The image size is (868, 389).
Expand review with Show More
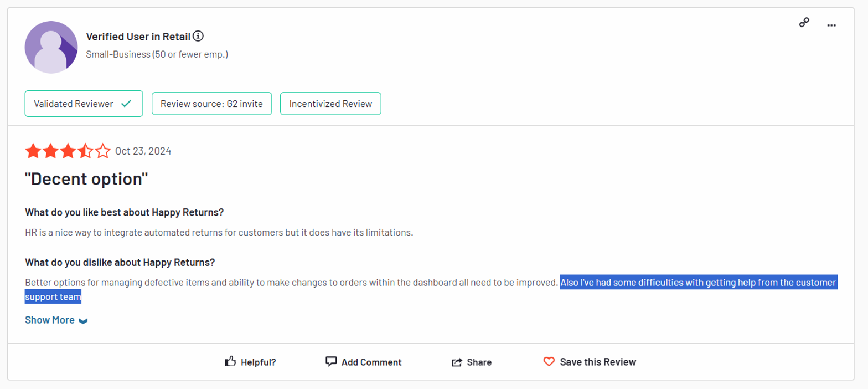click(56, 320)
